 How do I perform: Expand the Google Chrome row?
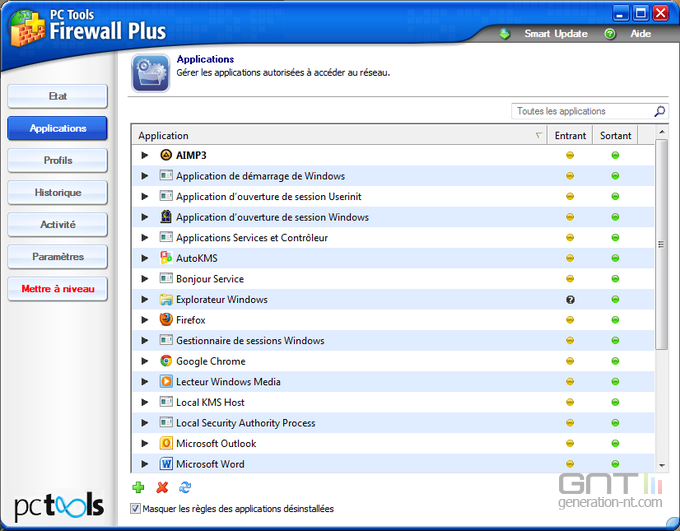click(145, 361)
